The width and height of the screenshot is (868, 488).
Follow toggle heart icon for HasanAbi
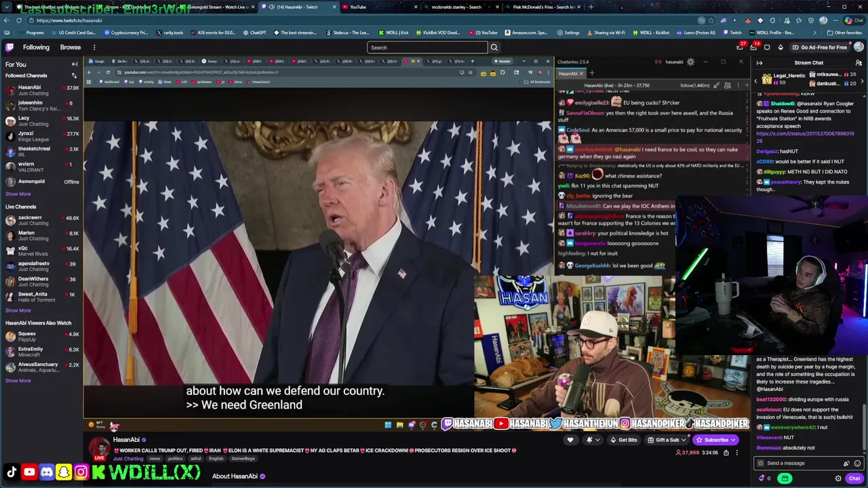click(570, 440)
